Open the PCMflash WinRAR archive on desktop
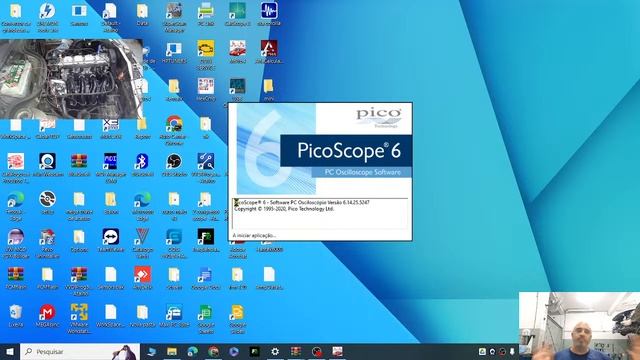 [x=16, y=274]
